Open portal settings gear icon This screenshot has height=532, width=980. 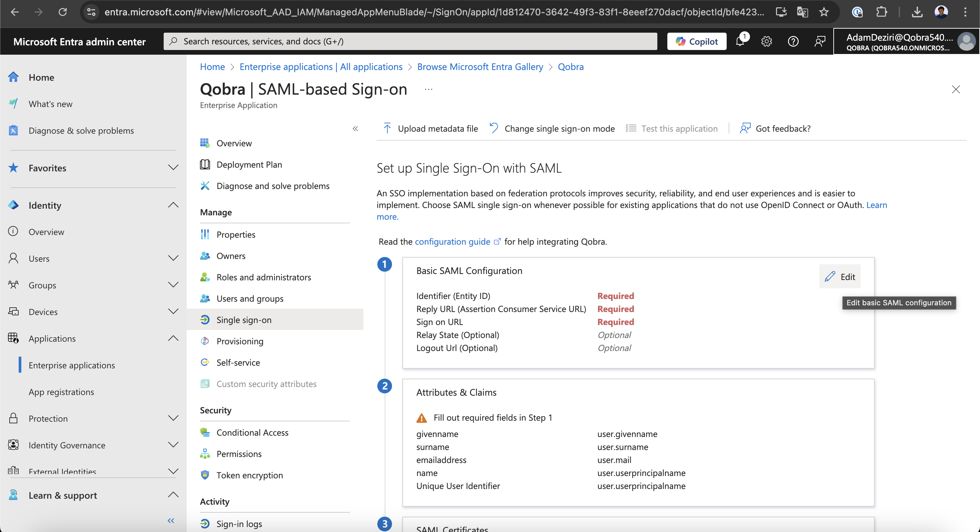766,41
